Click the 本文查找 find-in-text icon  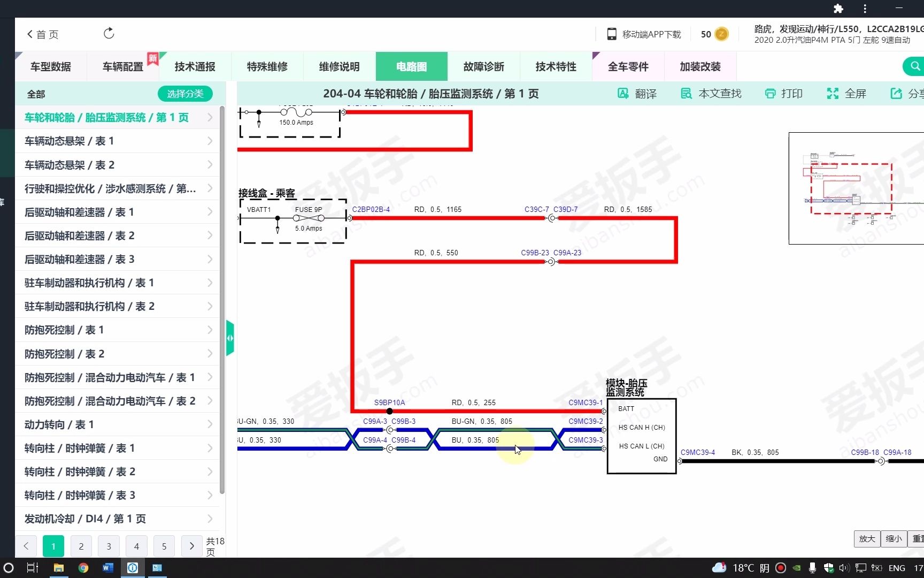[686, 93]
